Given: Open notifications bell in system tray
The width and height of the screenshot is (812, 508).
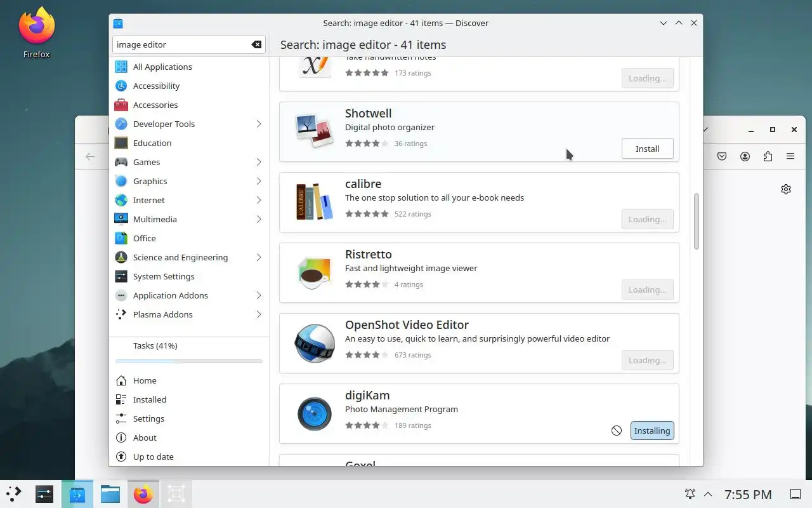Looking at the screenshot, I should [690, 494].
